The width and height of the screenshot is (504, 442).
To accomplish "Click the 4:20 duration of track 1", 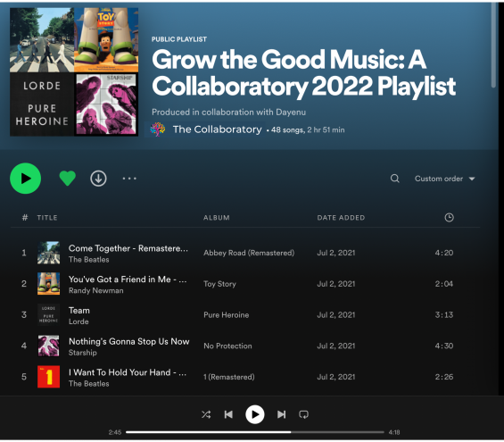I will pos(444,253).
